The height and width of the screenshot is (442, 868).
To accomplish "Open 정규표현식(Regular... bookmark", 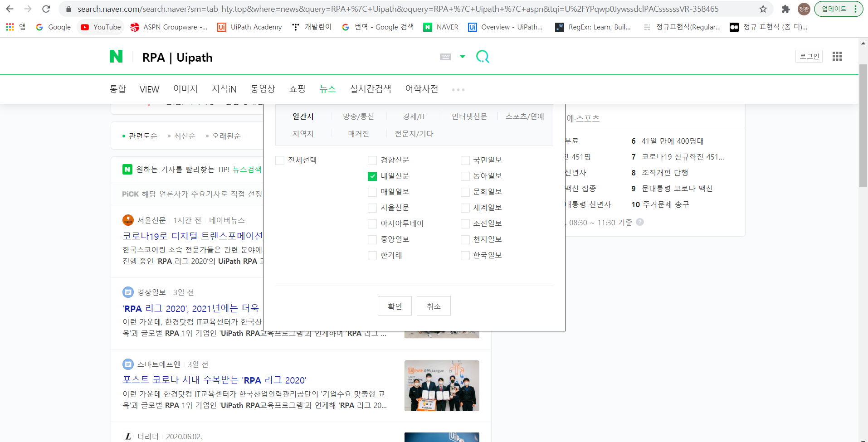I will [x=682, y=27].
